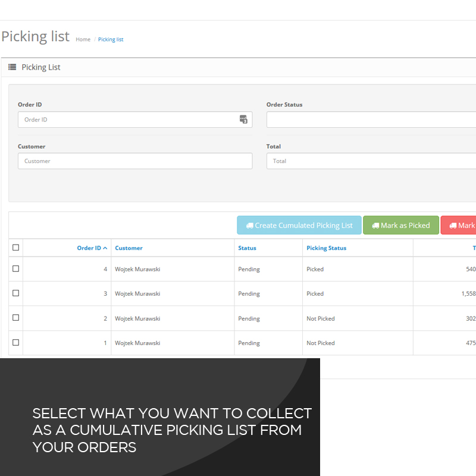The image size is (476, 476).
Task: Click truck icon on the red Mark button
Action: (x=453, y=226)
